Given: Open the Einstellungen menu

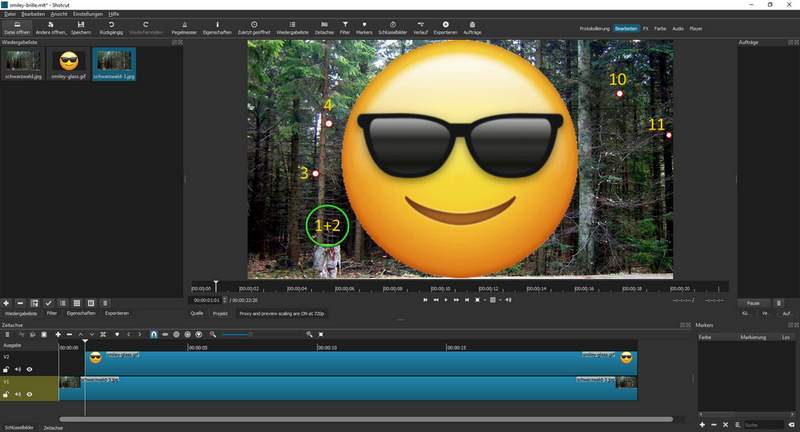Looking at the screenshot, I should (86, 15).
